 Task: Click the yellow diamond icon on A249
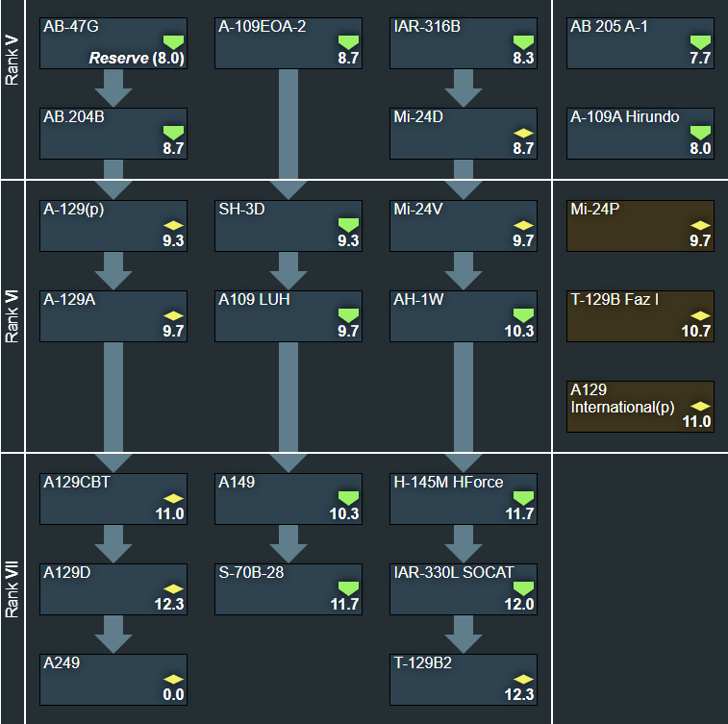point(173,679)
